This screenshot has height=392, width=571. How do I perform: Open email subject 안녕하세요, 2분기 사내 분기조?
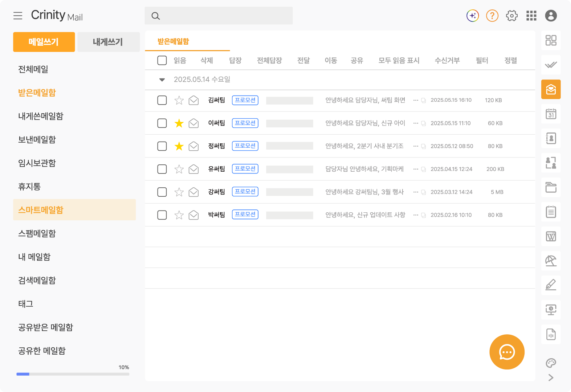tap(364, 146)
